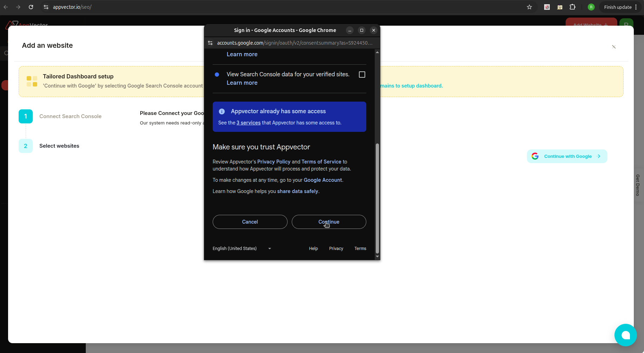Open the English (United States) language dropdown
Screen dimensions: 644x353
[242, 249]
